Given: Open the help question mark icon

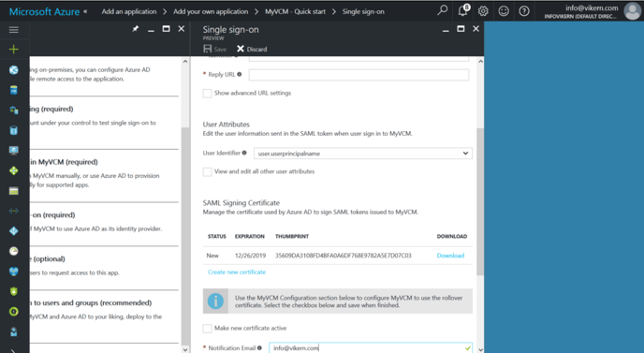Looking at the screenshot, I should [524, 11].
